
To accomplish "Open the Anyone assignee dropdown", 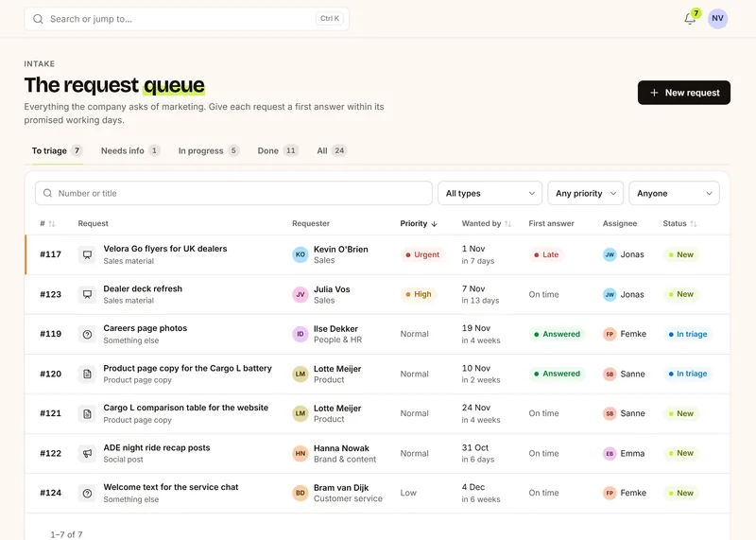I will 674,193.
